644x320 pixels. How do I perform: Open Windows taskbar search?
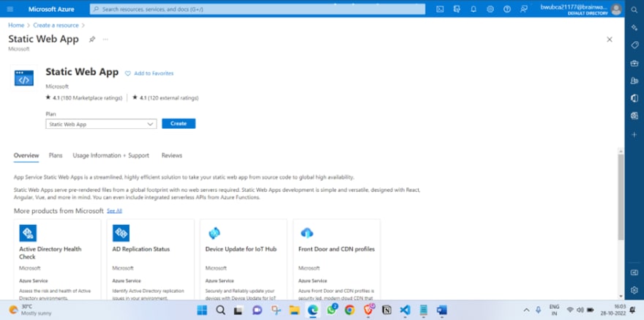point(220,310)
